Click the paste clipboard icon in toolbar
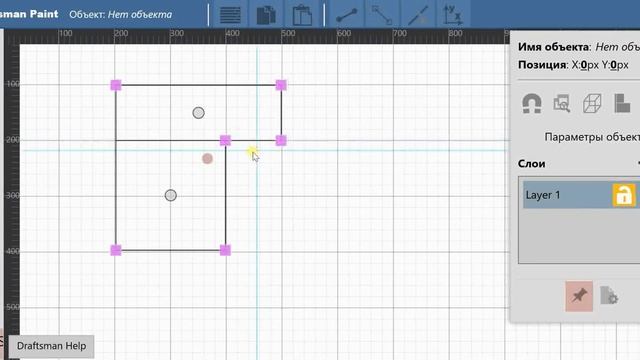 point(302,15)
